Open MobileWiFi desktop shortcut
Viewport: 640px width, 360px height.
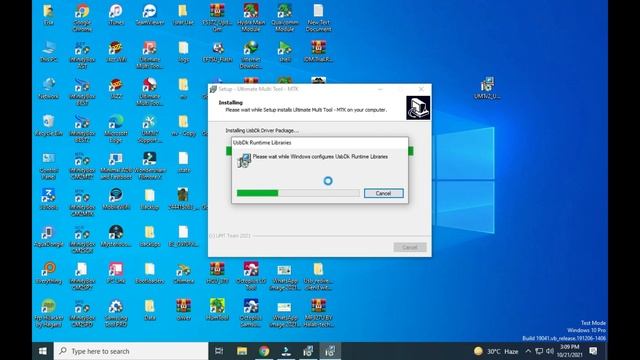pyautogui.click(x=116, y=200)
